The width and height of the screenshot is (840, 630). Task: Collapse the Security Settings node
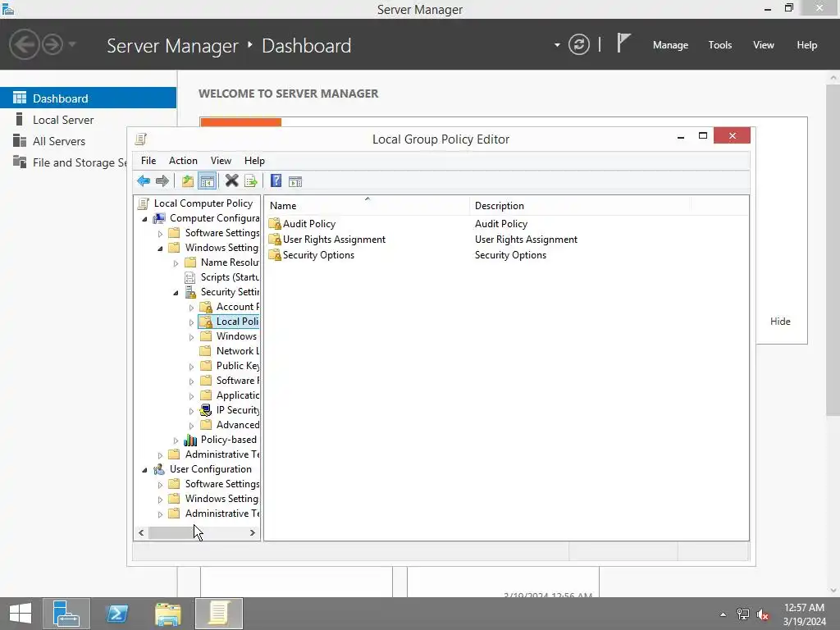coord(176,293)
